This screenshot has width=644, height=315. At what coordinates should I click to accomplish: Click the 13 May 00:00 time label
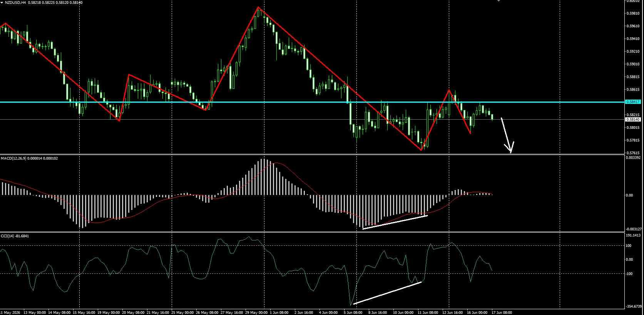(x=35, y=313)
